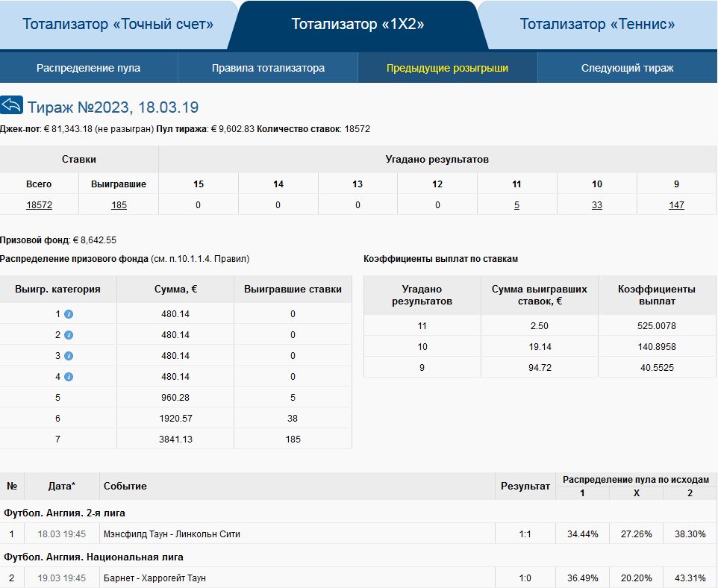Click info icon next to category 2
The image size is (718, 588).
point(69,335)
